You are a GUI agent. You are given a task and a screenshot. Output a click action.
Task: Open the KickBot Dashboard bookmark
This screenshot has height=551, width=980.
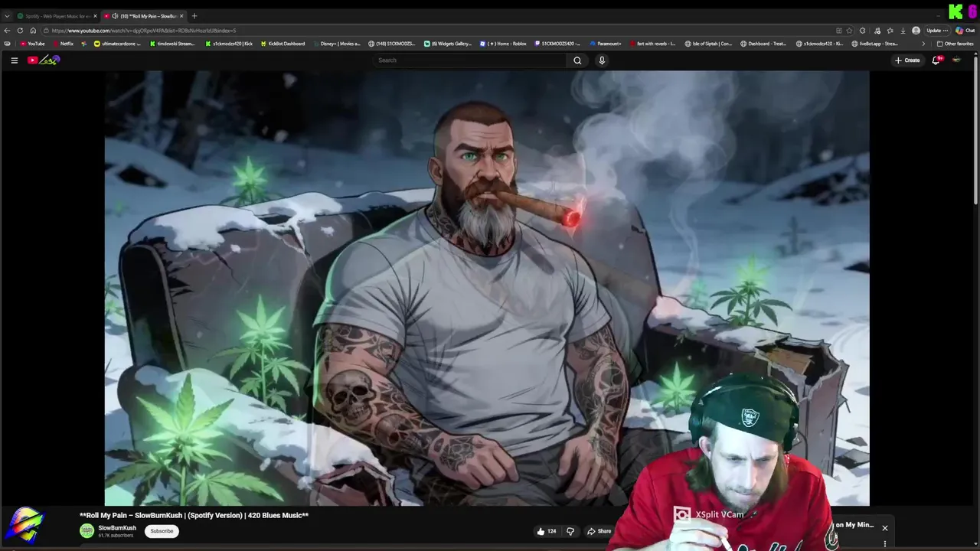[282, 44]
